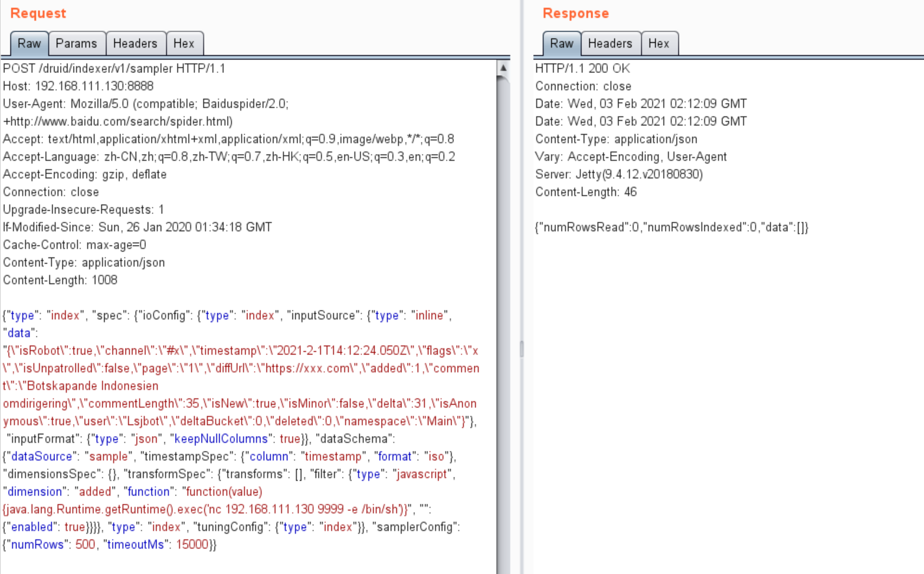Click the Content-Length: 46 line

(586, 192)
